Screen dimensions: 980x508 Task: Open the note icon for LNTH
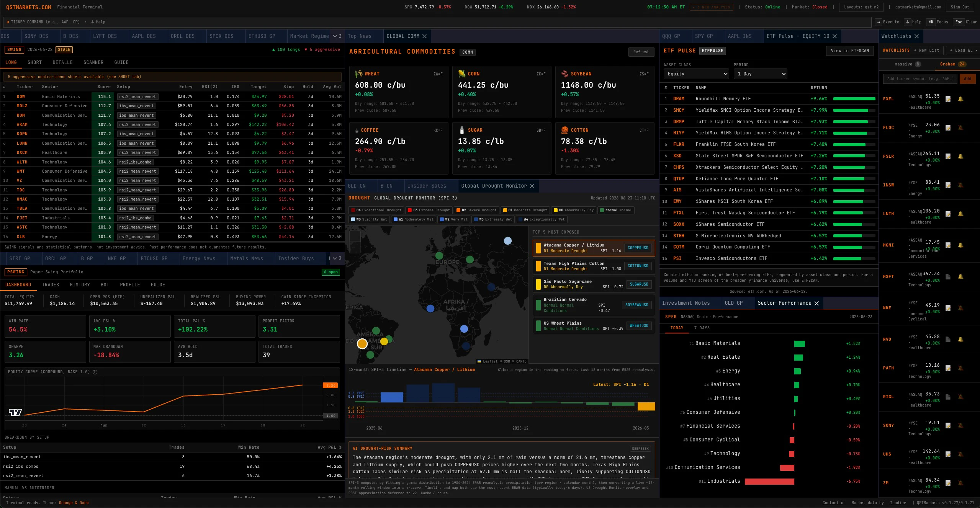[948, 214]
